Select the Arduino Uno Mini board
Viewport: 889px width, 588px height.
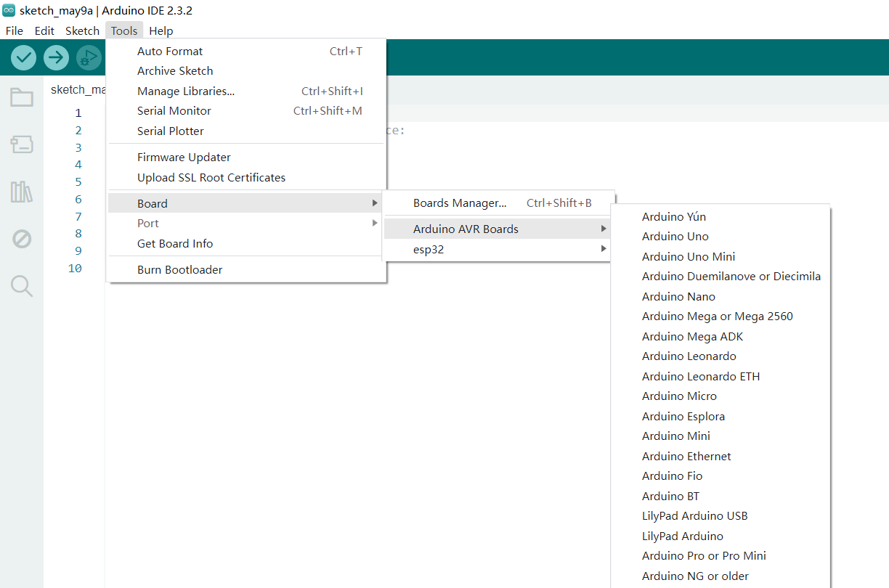720,257
